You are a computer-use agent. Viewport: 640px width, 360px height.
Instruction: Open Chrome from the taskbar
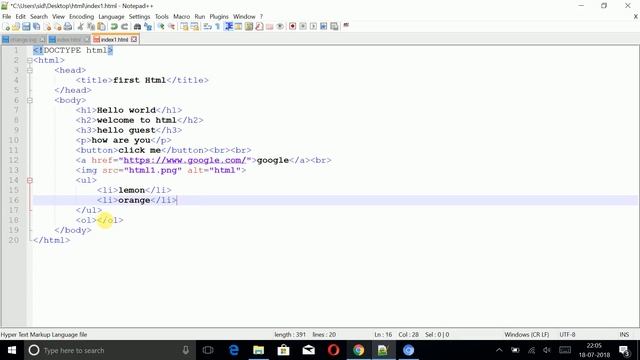[x=358, y=350]
